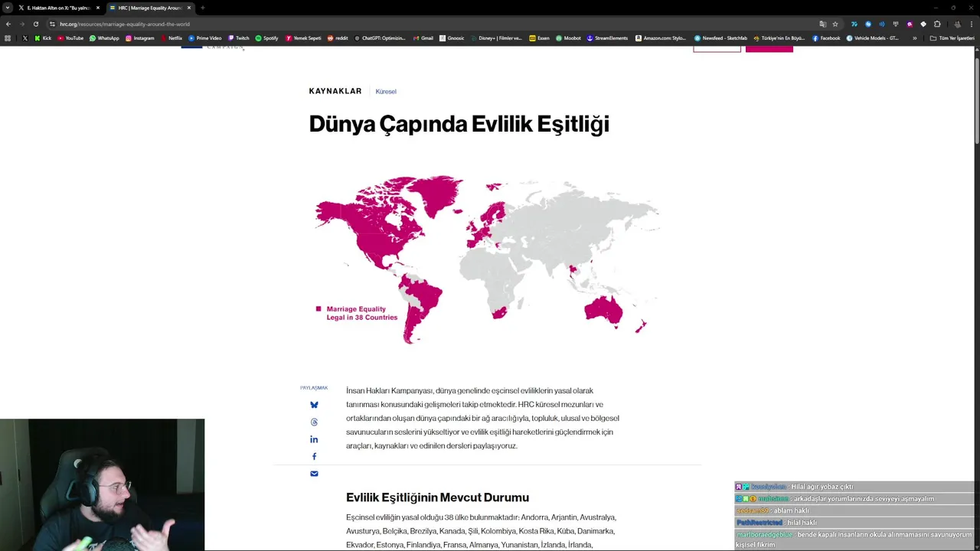
Task: Open the Moobot bookmark
Action: (568, 38)
